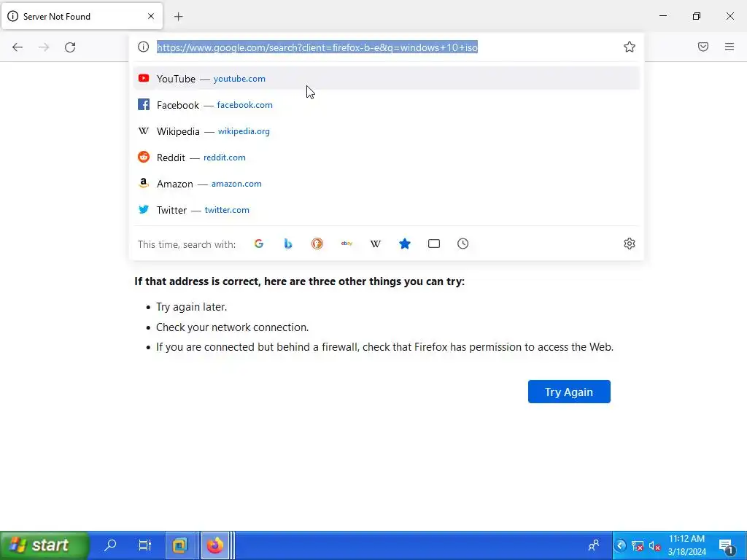This screenshot has height=560, width=747.
Task: Minimize the Firefox window
Action: click(x=662, y=16)
